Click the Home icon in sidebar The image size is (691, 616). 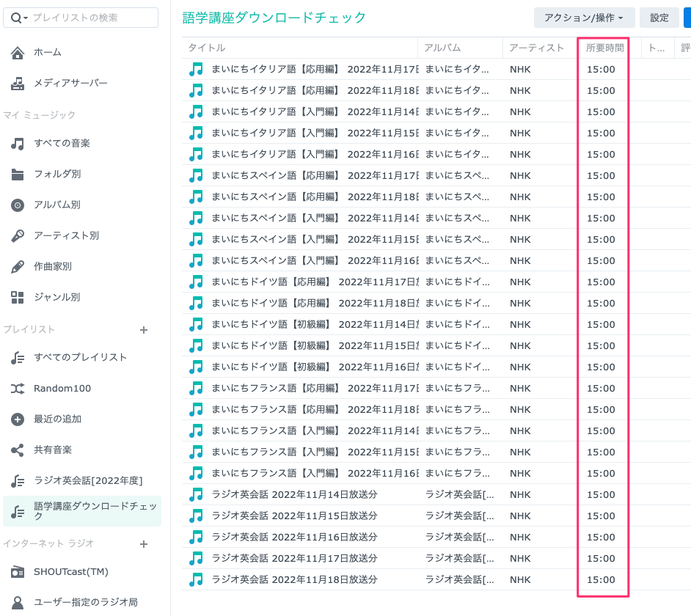pyautogui.click(x=18, y=53)
